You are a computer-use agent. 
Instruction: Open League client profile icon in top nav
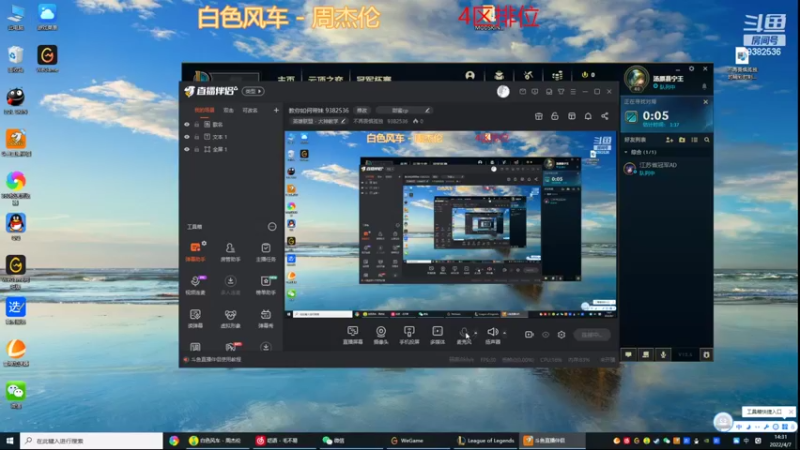coord(470,76)
